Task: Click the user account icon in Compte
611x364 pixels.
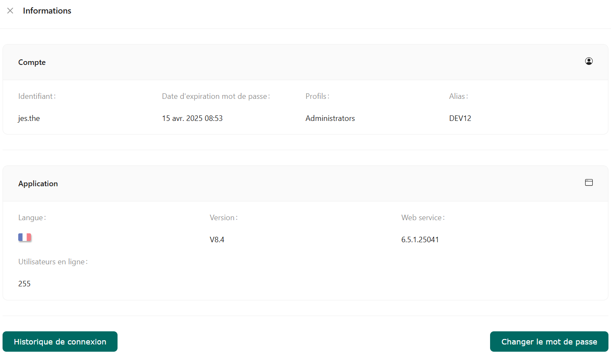Action: (x=589, y=61)
